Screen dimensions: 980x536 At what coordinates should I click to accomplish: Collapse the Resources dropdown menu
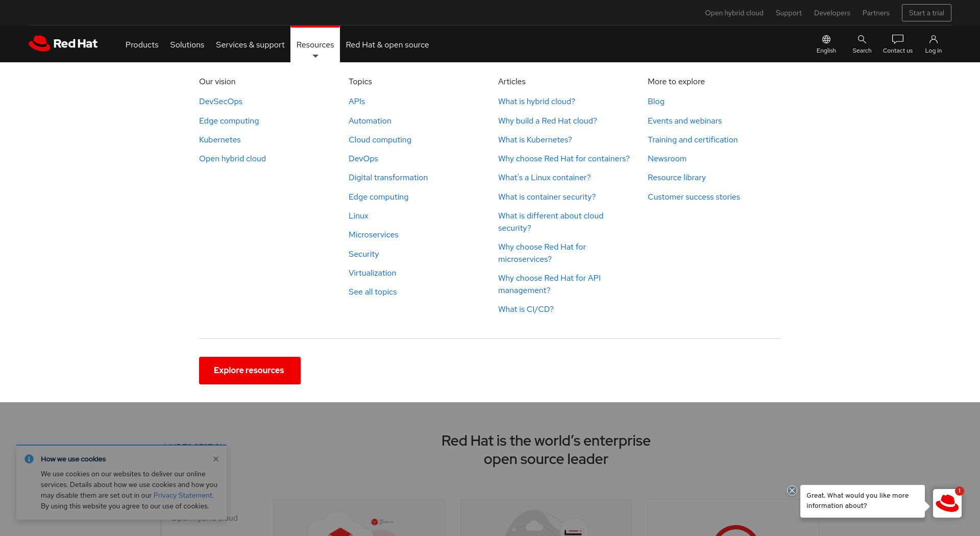[315, 45]
